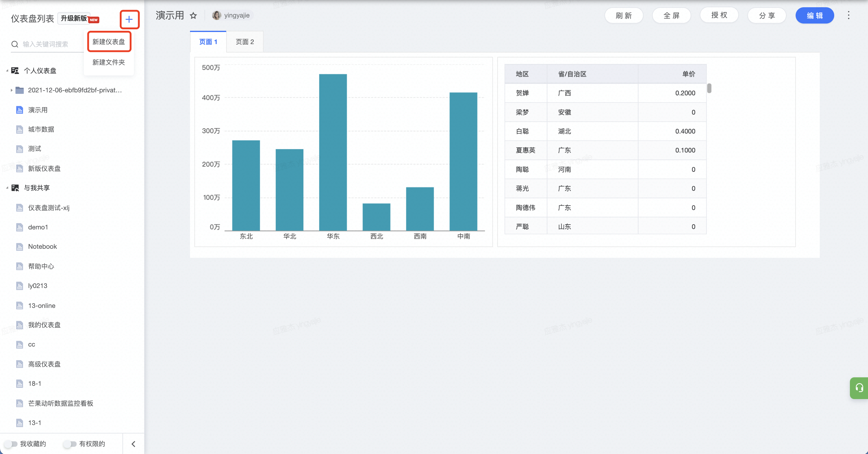Collapse the 个人仪表盘 tree section
This screenshot has width=868, height=454.
tap(7, 71)
